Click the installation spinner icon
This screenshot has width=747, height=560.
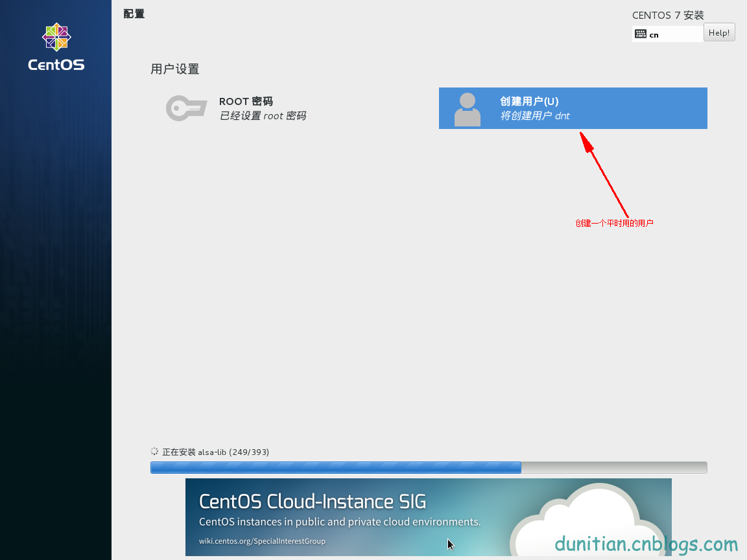154,451
